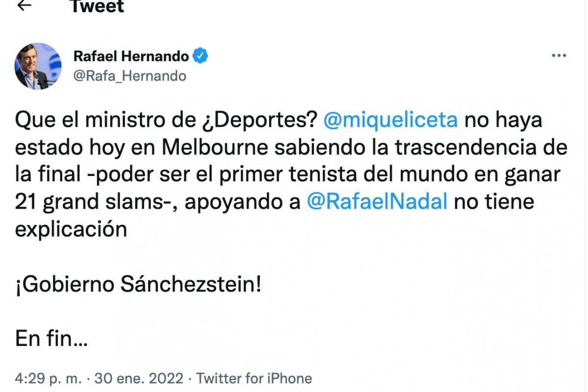Click the Rafael Hernando display name
The width and height of the screenshot is (588, 392).
tap(131, 56)
